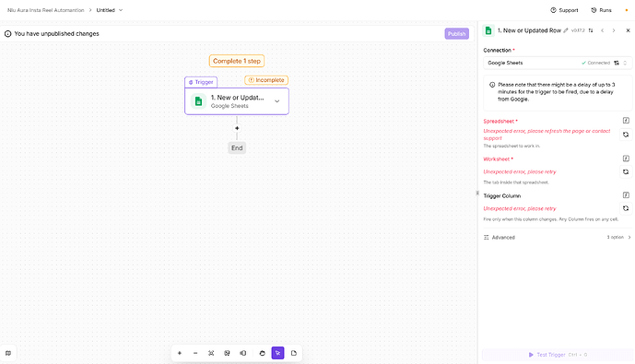Zoom out using the minus toolbar icon
The image size is (635, 364).
pyautogui.click(x=195, y=353)
